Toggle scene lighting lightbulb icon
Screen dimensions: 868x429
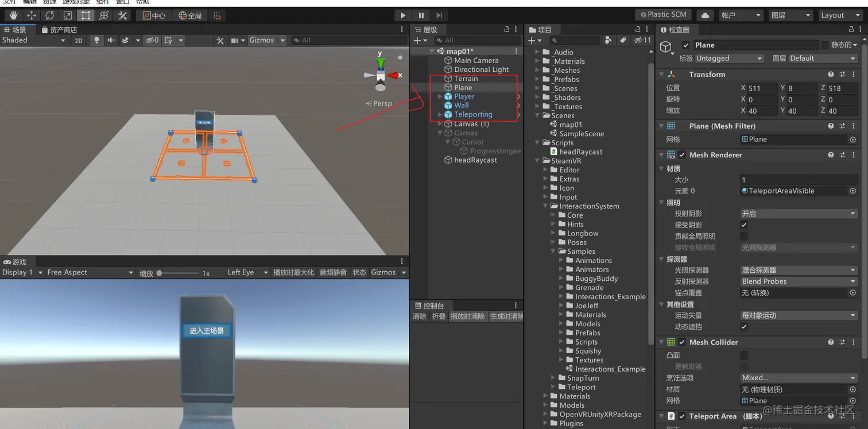point(96,40)
